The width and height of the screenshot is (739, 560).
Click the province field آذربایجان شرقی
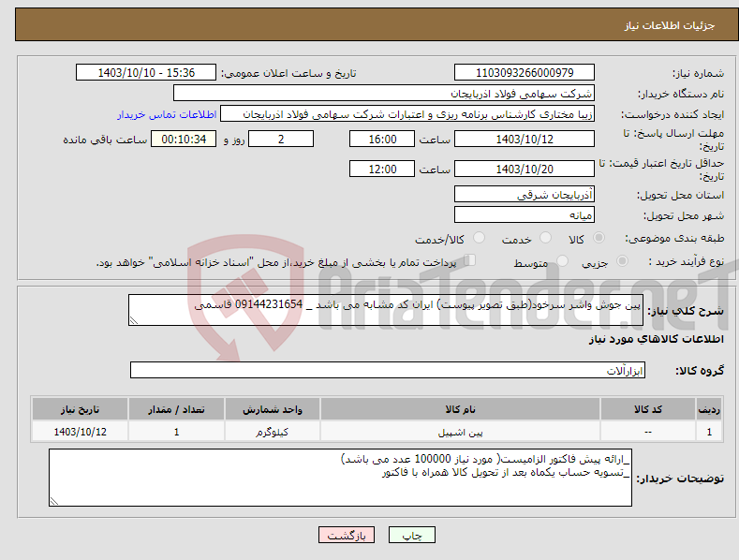coord(525,194)
